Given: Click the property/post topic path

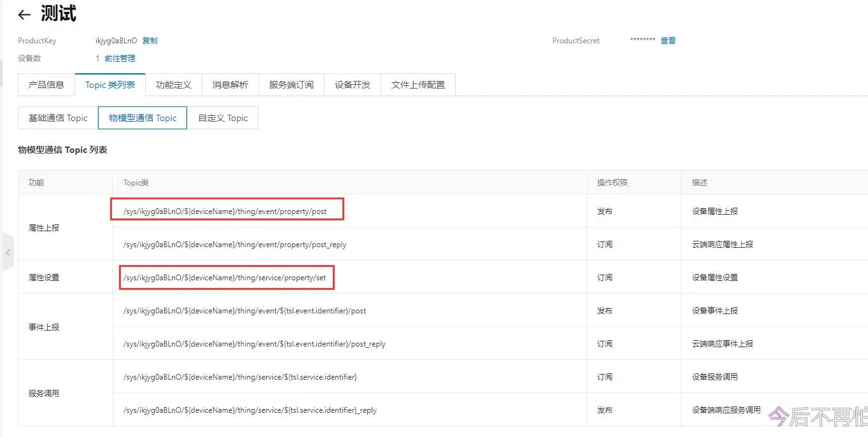Looking at the screenshot, I should tap(225, 211).
